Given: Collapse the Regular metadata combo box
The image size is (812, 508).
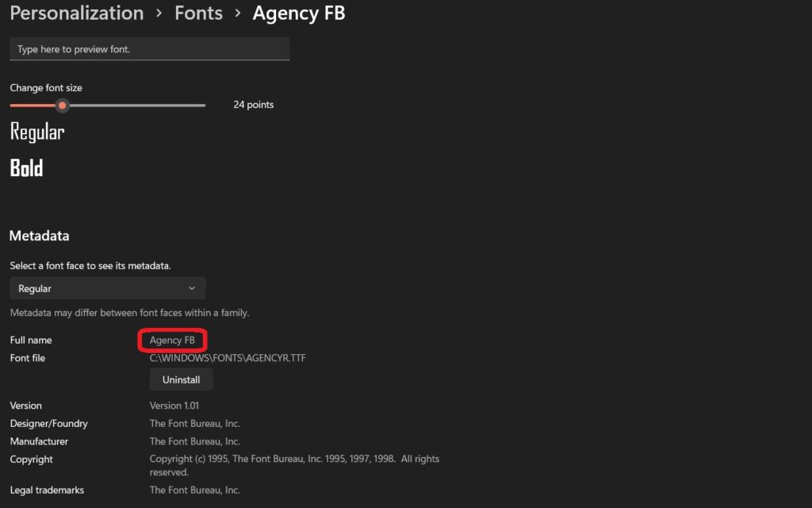Looking at the screenshot, I should point(107,288).
